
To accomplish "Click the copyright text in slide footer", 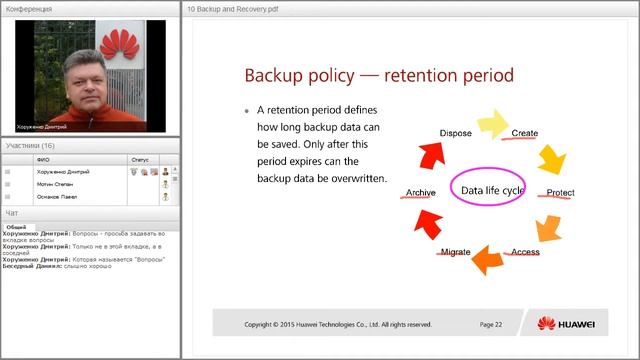I will pos(338,324).
